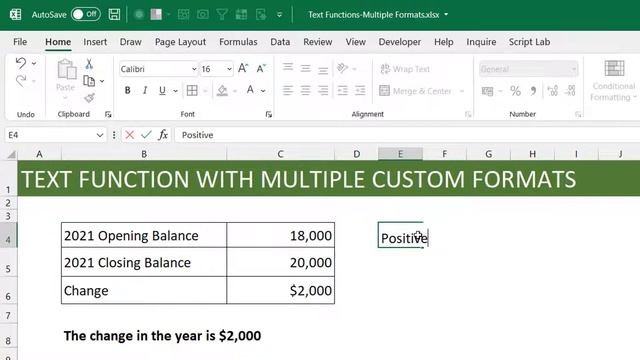Open the Undo history dropdown

[x=34, y=63]
